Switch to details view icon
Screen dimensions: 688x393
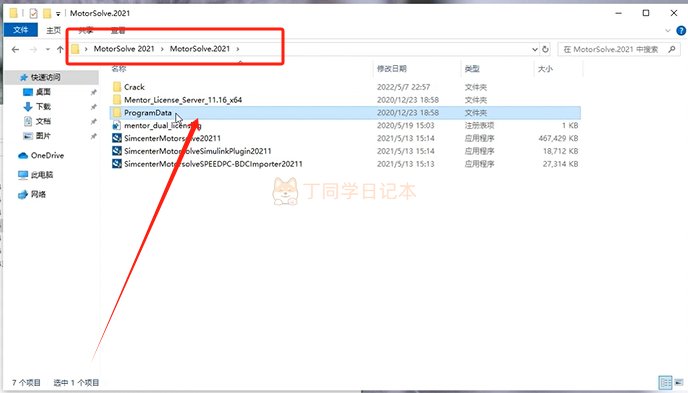click(665, 382)
